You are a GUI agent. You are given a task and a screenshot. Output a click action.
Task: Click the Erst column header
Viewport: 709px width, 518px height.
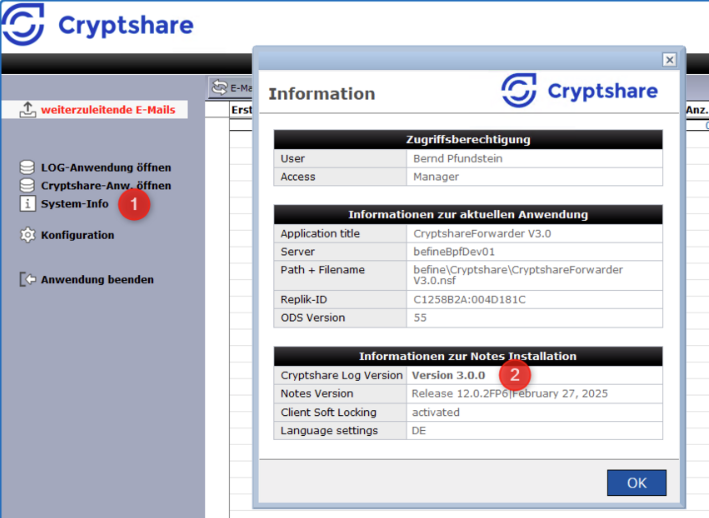(241, 110)
